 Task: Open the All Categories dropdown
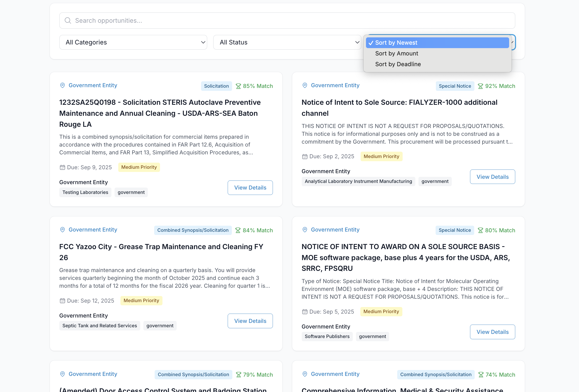pyautogui.click(x=133, y=42)
